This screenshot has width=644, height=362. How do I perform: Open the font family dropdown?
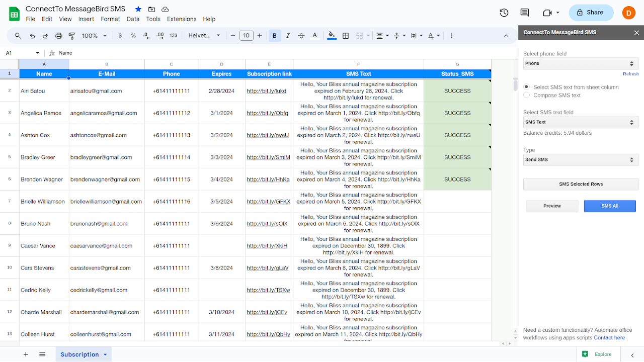point(204,36)
